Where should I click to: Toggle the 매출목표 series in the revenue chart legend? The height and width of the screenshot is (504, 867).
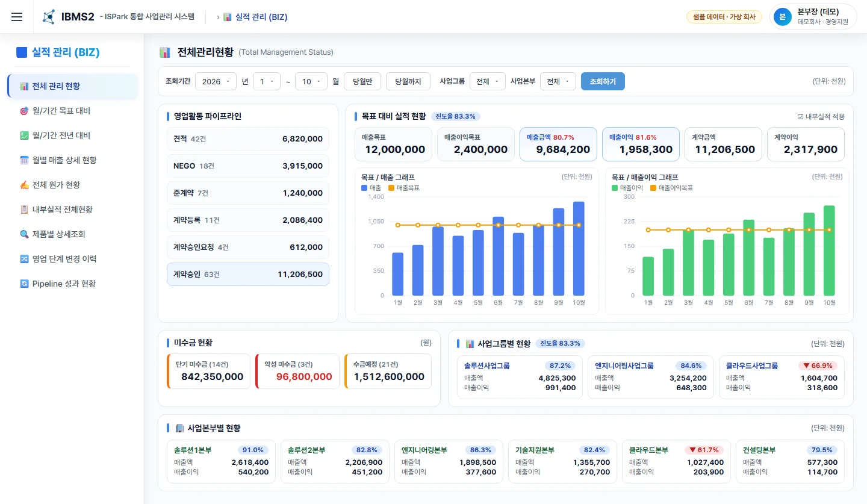pos(403,188)
